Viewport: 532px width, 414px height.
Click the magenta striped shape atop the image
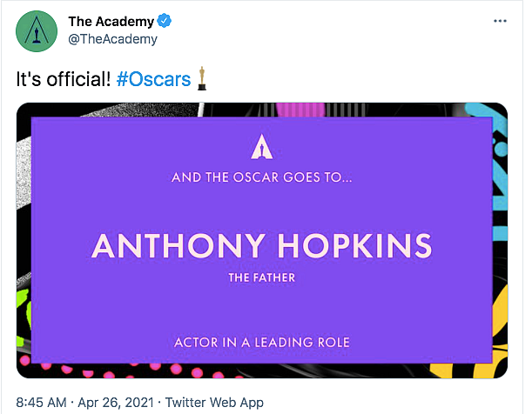click(x=300, y=110)
